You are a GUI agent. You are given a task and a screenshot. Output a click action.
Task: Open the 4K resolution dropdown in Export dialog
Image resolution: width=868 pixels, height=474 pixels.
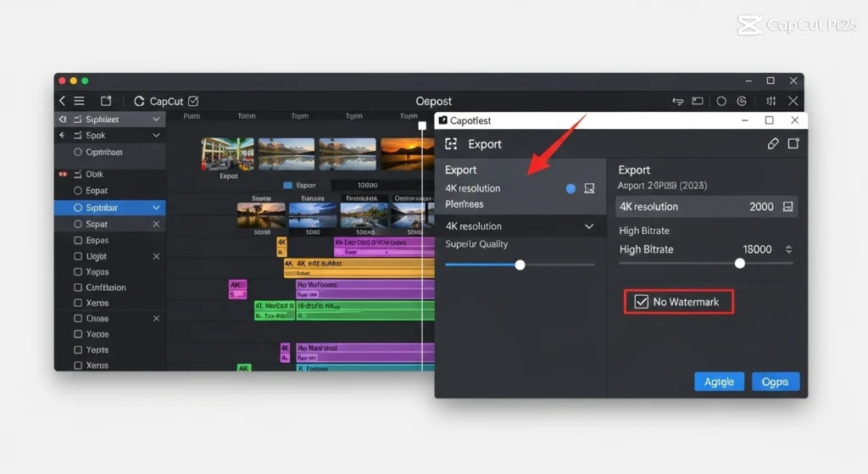(x=520, y=226)
